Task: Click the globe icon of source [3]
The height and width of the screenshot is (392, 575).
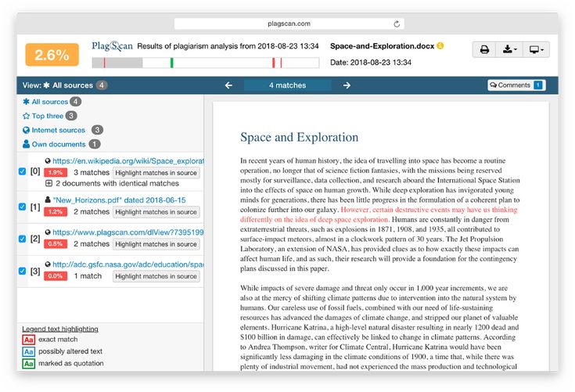Action: click(48, 264)
